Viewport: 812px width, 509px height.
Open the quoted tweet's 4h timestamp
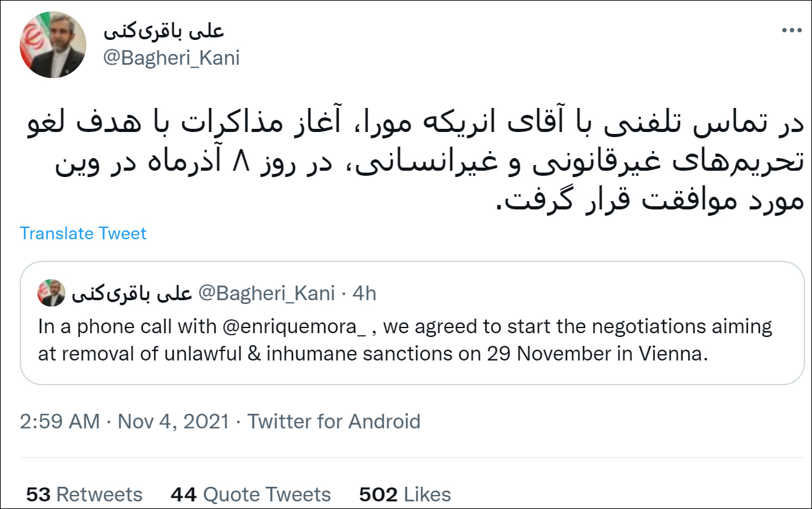point(364,293)
